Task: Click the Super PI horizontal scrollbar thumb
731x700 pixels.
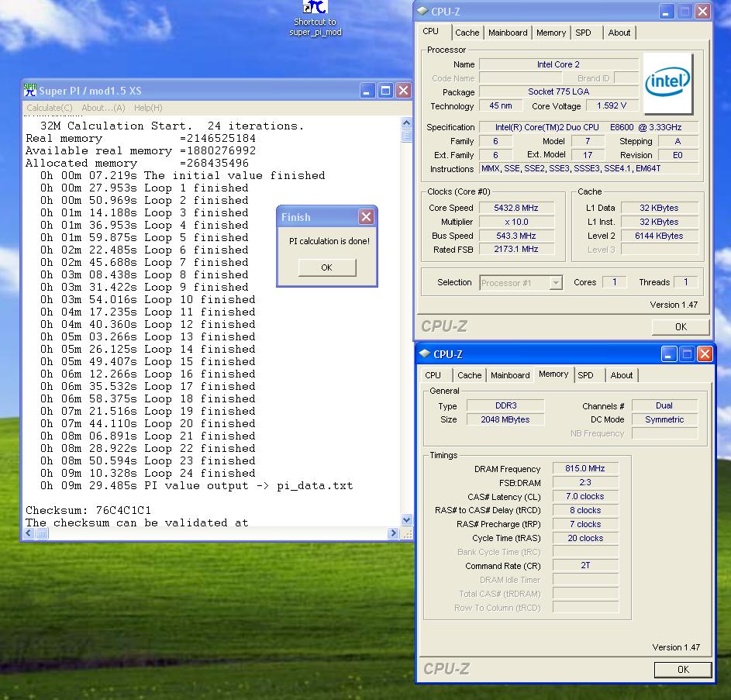Action: [x=42, y=533]
